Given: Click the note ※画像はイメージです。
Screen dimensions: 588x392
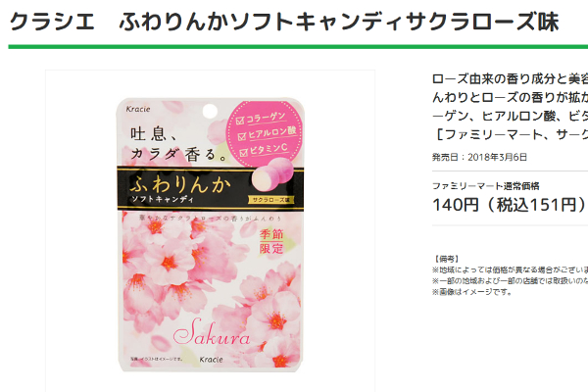Looking at the screenshot, I should 472,291.
